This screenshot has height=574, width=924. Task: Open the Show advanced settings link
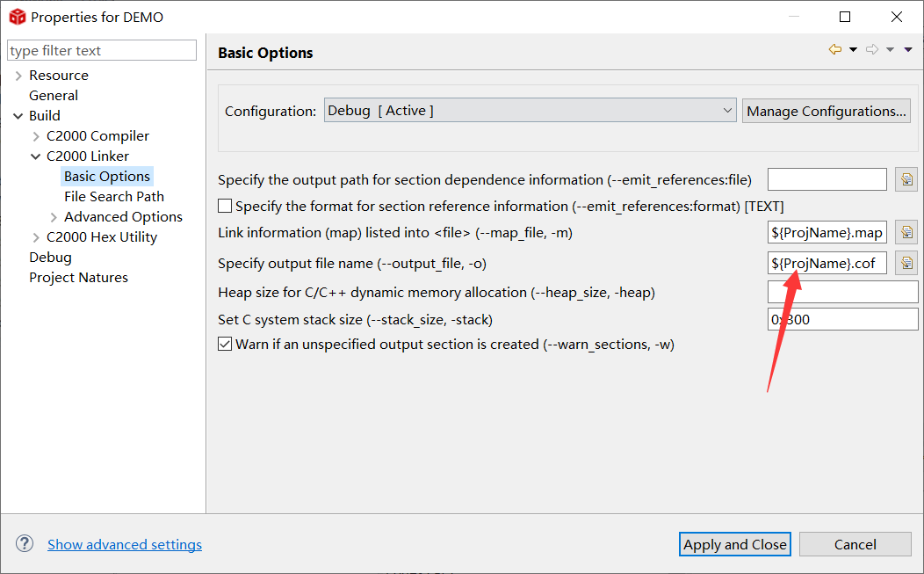click(x=125, y=544)
